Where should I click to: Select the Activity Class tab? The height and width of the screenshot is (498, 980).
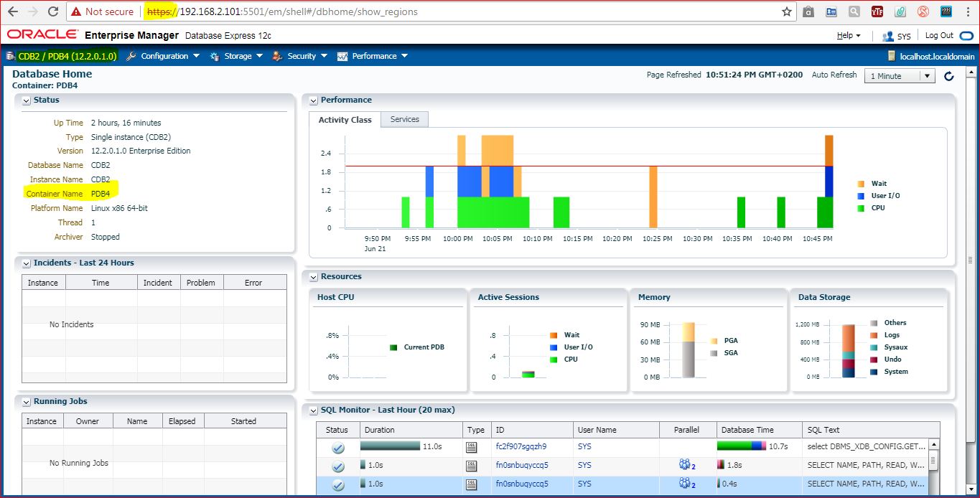(x=345, y=120)
